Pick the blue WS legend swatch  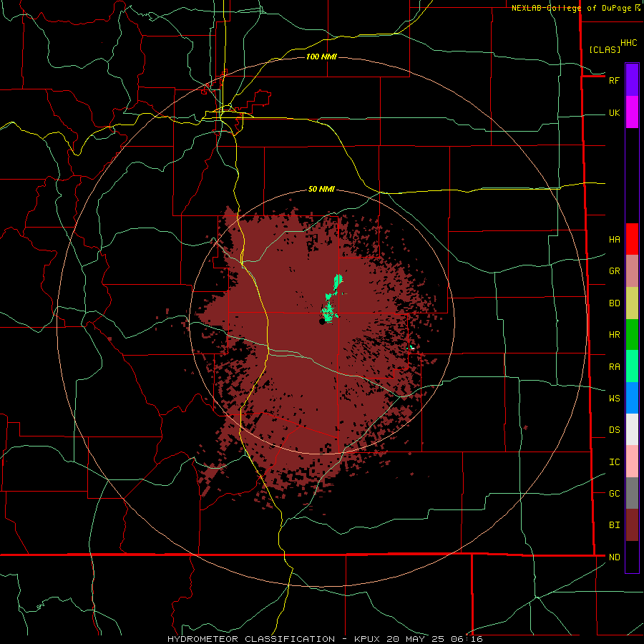pos(632,398)
